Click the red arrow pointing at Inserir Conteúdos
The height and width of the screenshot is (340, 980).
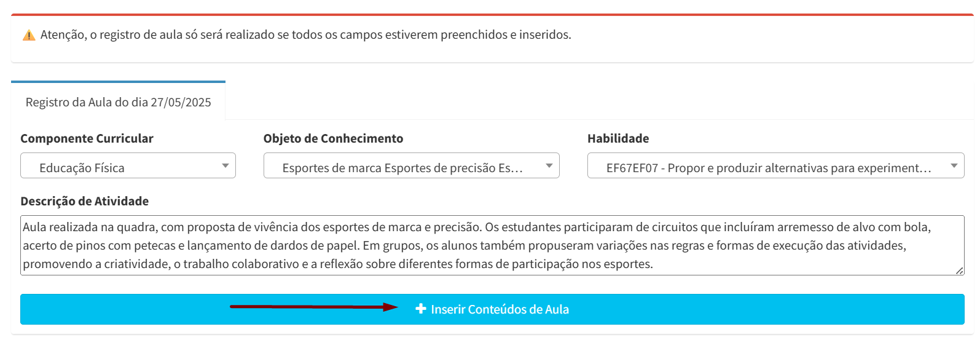pyautogui.click(x=314, y=307)
